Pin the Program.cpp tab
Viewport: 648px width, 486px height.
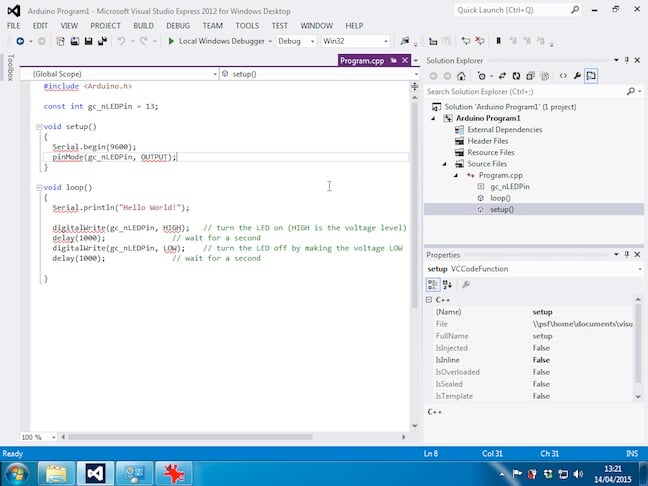(x=393, y=61)
